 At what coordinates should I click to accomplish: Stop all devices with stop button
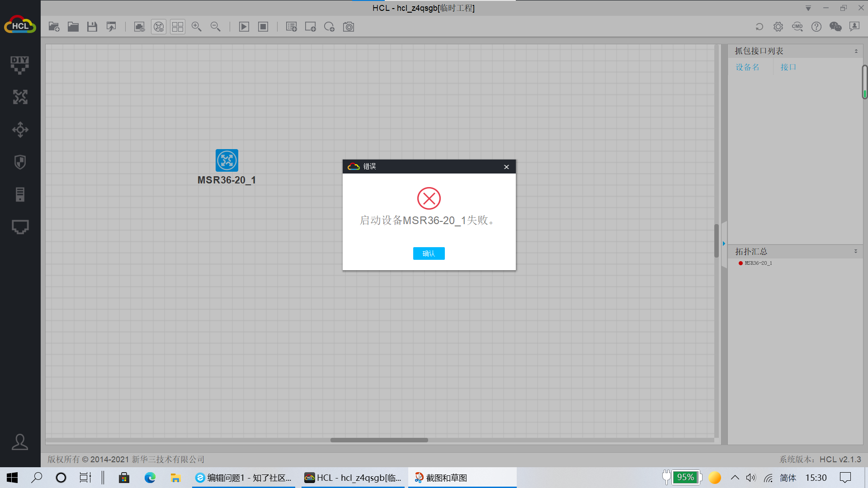click(263, 27)
